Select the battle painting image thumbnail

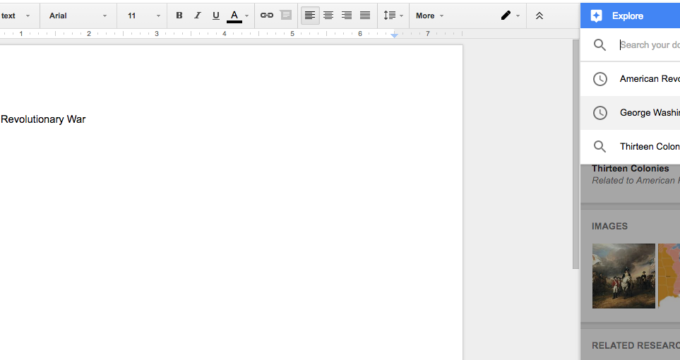[x=624, y=276]
